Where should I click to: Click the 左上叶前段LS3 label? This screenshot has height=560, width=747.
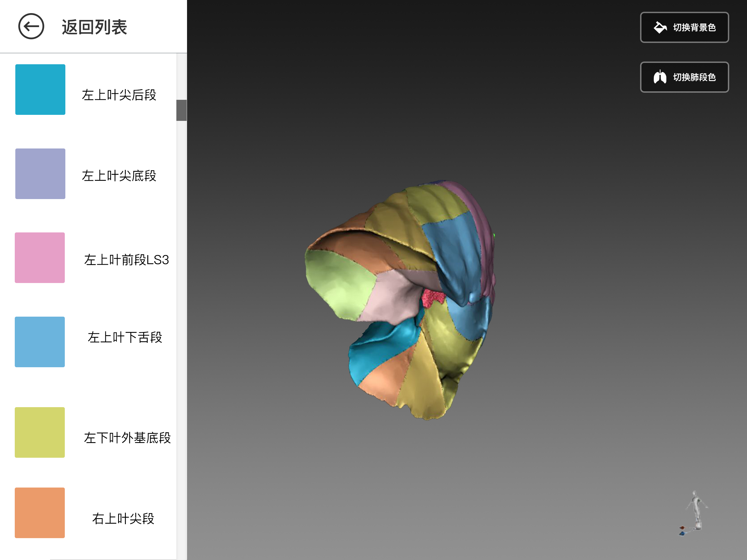[x=126, y=260]
